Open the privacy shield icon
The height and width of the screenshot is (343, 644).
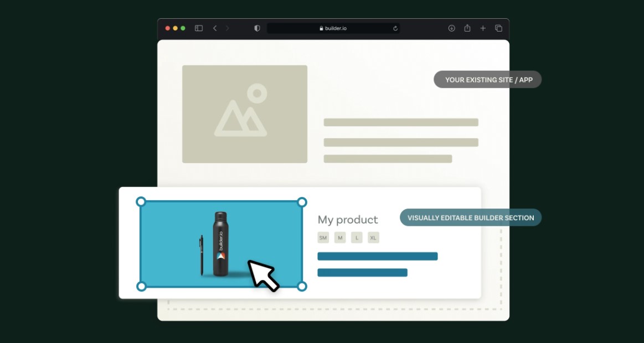point(257,28)
